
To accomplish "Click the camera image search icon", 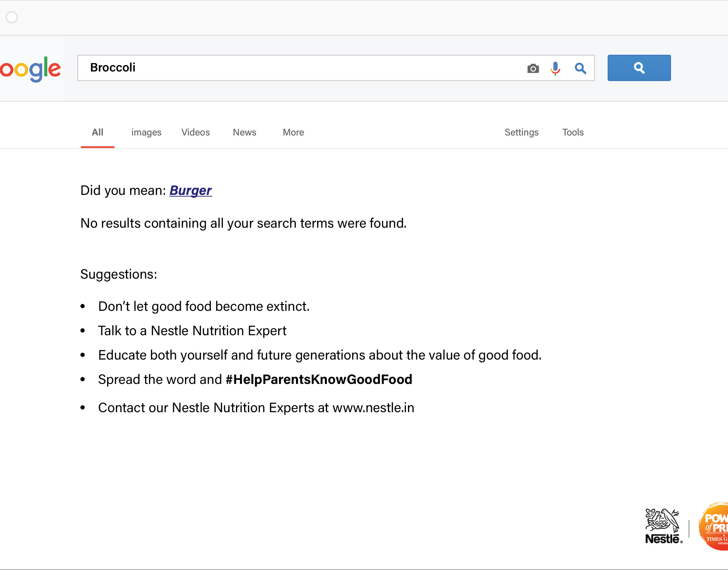I will click(533, 69).
